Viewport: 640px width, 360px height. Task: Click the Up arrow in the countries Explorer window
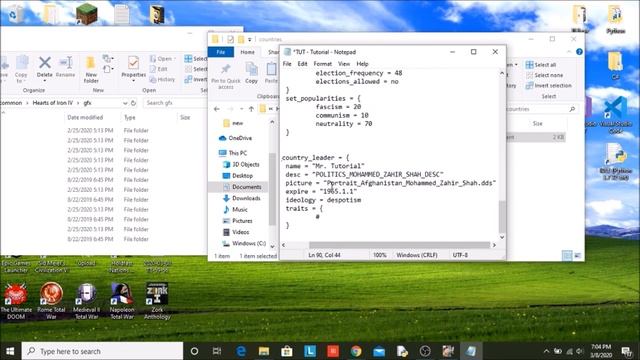click(x=251, y=109)
